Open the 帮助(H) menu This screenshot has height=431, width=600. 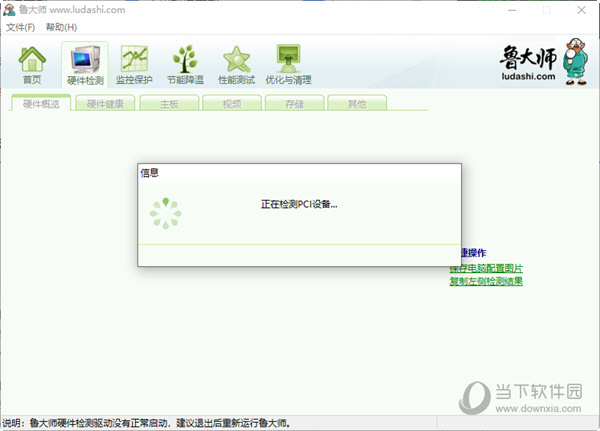click(61, 27)
